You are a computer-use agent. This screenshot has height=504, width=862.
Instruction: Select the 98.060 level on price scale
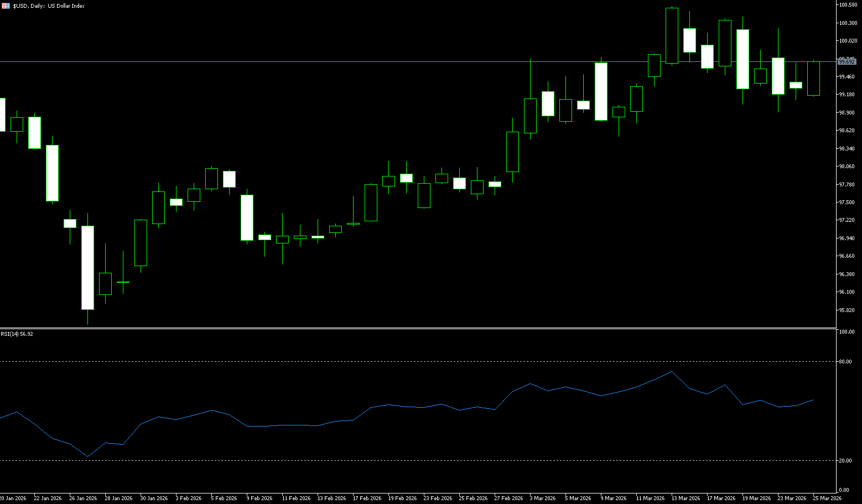(x=848, y=167)
